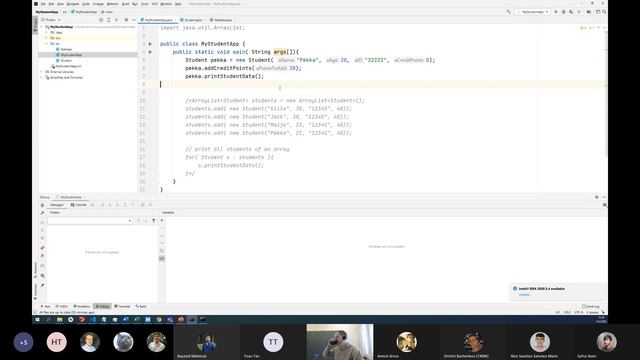This screenshot has height=360, width=640.
Task: Click the gutter run arrow beside class MyStudentApp
Action: [x=150, y=44]
